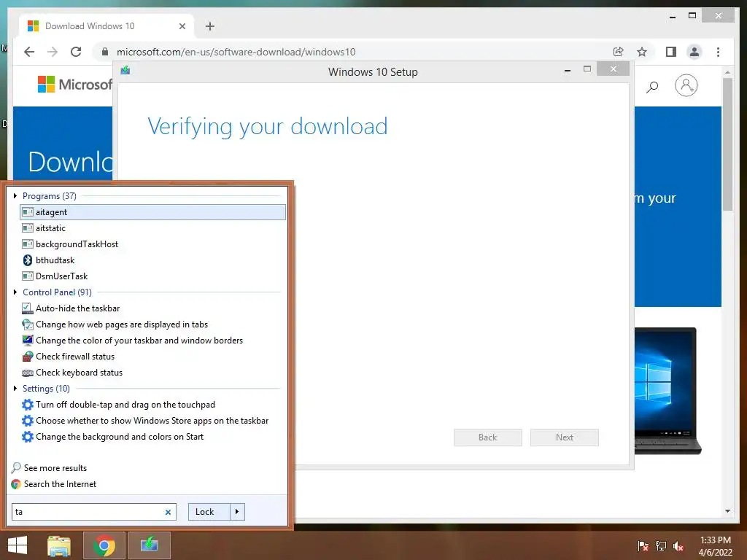Screen dimensions: 747x560
Task: Click the Windows Start button
Action: tap(18, 545)
